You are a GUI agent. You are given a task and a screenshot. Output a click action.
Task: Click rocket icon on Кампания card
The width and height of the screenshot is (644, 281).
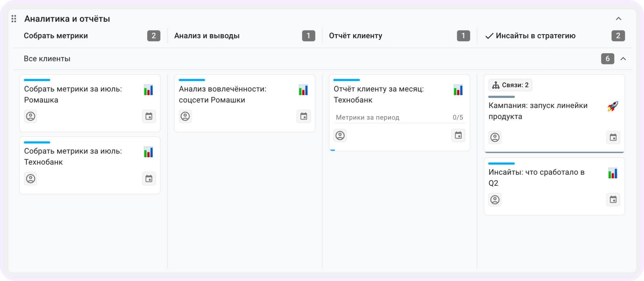(613, 106)
